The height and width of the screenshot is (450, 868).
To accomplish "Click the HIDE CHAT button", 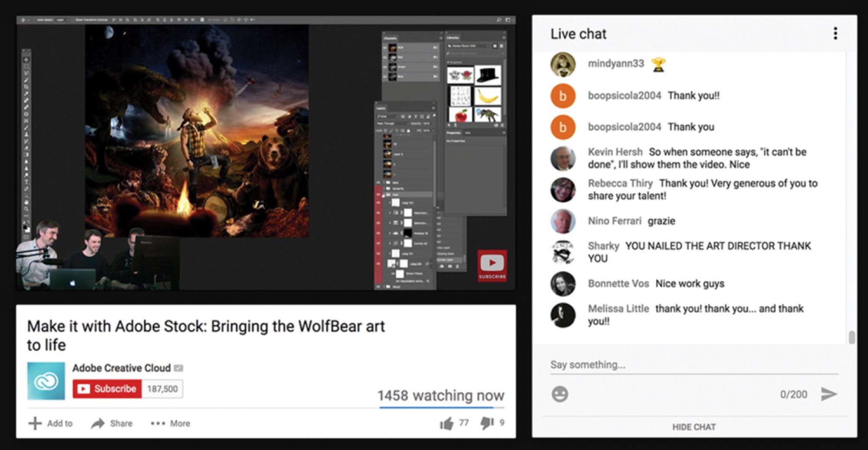I will pos(694,427).
